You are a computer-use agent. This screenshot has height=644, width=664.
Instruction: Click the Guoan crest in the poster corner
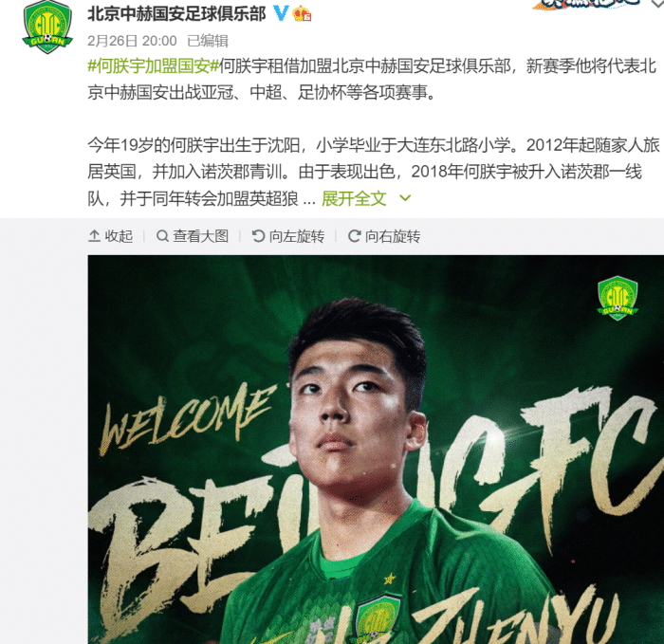618,298
